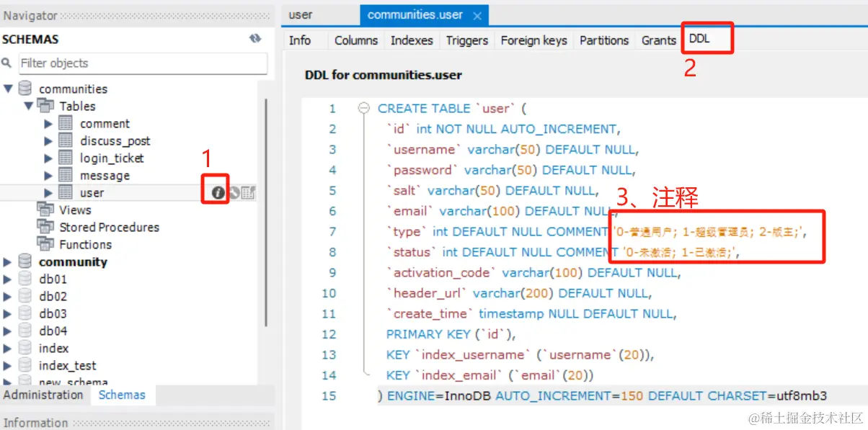
Task: Click the Tables folder icon
Action: (x=45, y=106)
